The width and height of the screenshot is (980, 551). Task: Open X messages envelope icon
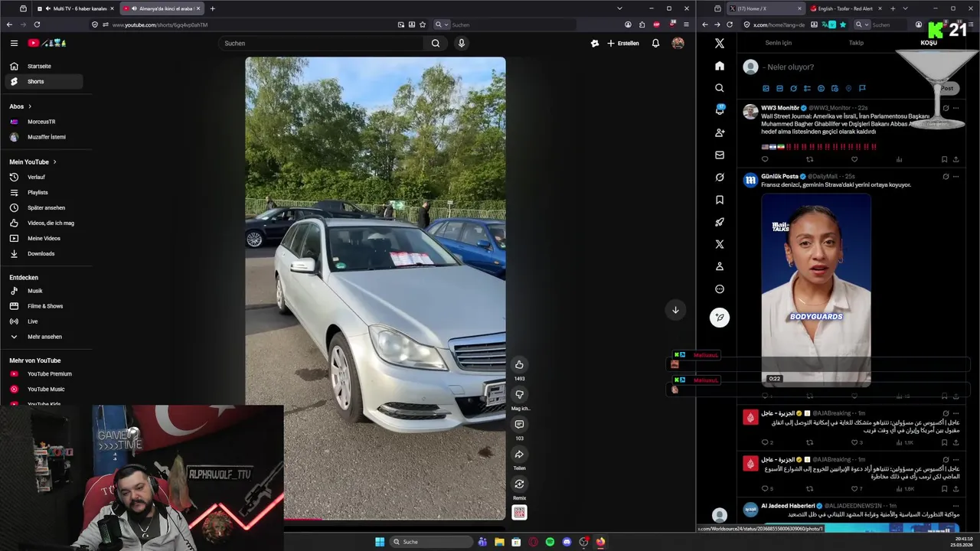coord(719,155)
